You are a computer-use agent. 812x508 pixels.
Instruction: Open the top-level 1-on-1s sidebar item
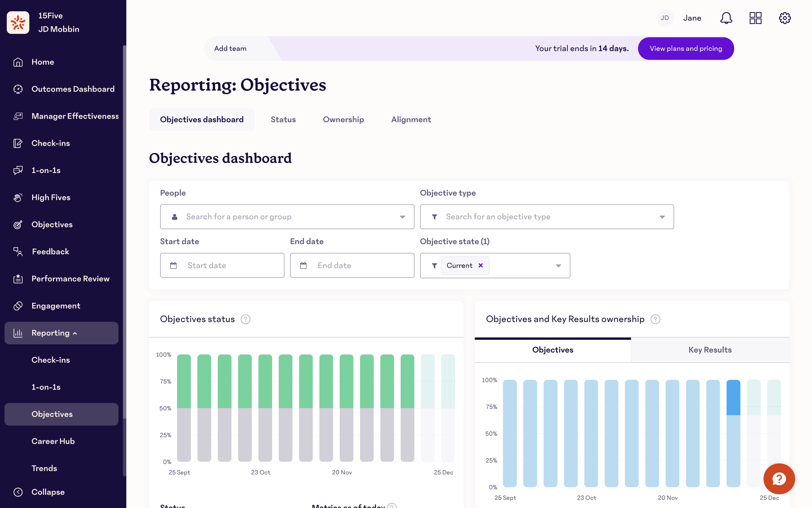tap(61, 170)
